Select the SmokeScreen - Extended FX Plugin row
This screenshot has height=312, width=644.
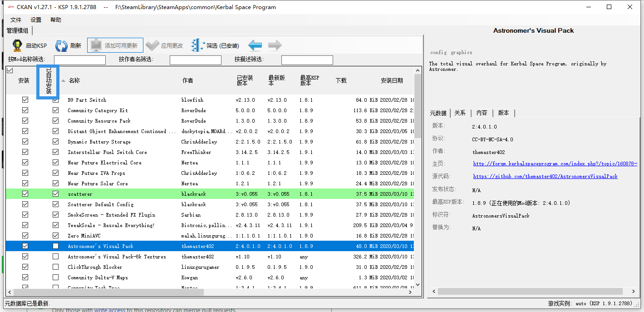pos(210,215)
